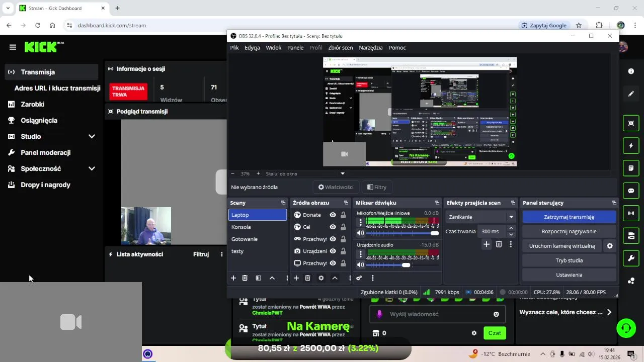Click Zatrzymaj transmisję button
The width and height of the screenshot is (644, 362).
569,217
